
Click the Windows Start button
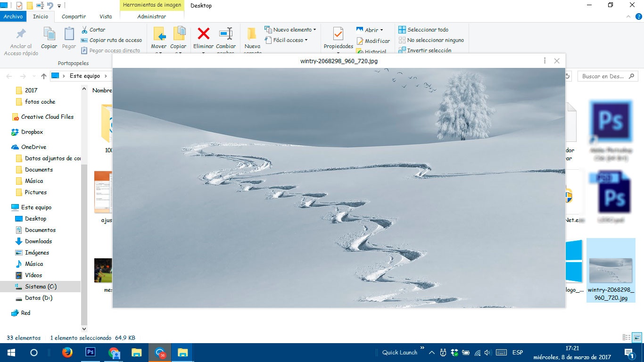(11, 352)
